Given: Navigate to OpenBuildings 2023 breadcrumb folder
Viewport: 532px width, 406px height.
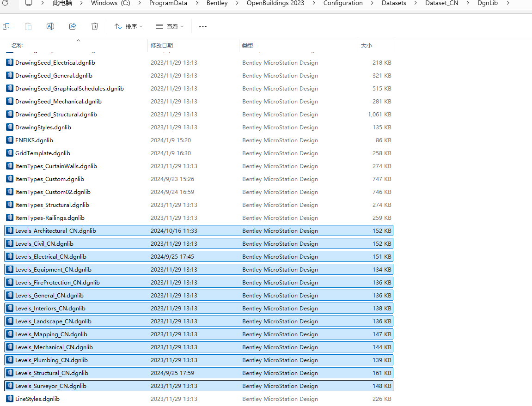Looking at the screenshot, I should click(x=275, y=3).
